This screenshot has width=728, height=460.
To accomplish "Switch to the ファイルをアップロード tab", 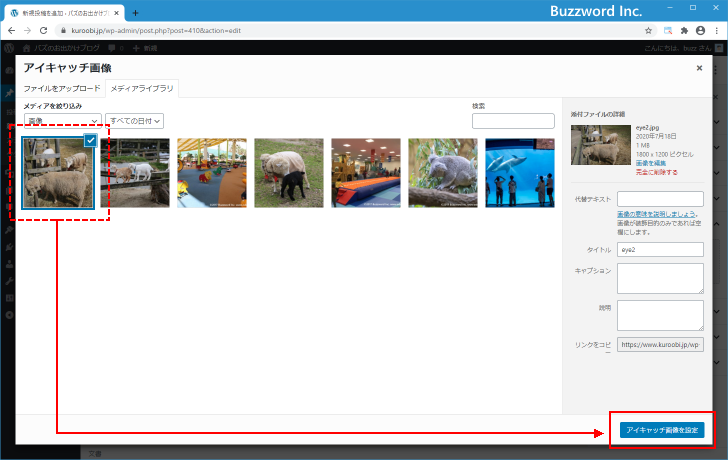I will pos(62,89).
